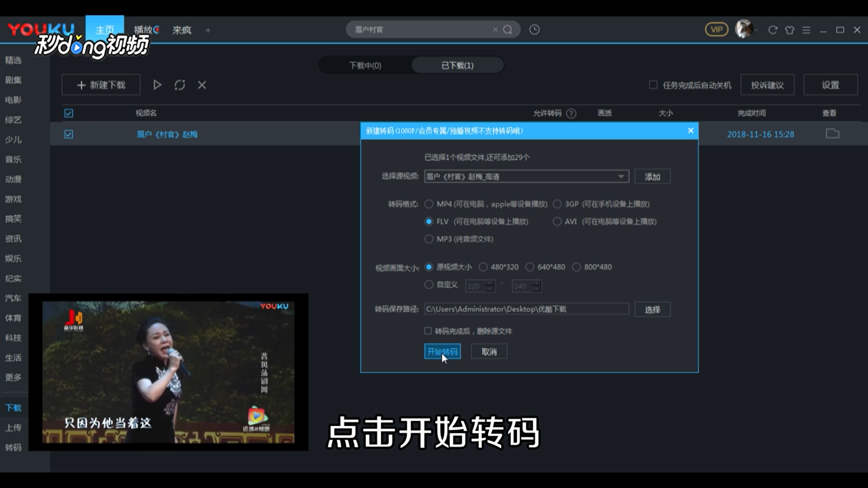This screenshot has width=868, height=488.
Task: Open the source video dropdown
Action: pos(621,177)
